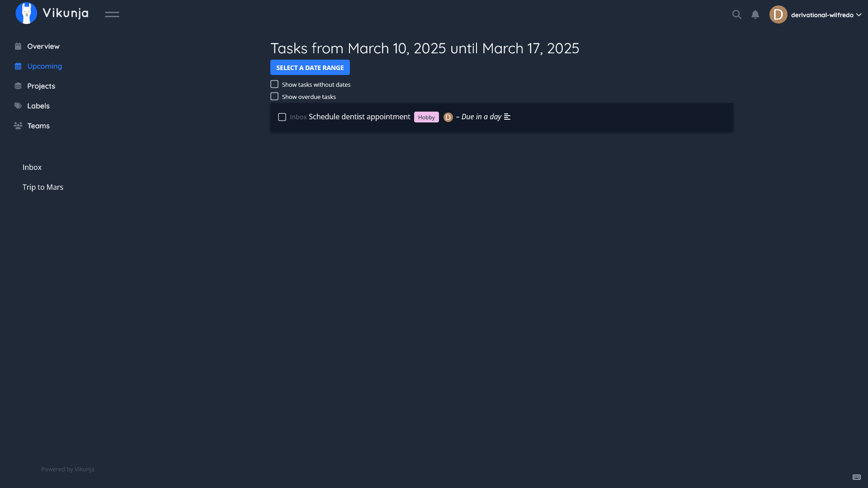Open the Trip to Mars project
The image size is (868, 488).
click(43, 187)
